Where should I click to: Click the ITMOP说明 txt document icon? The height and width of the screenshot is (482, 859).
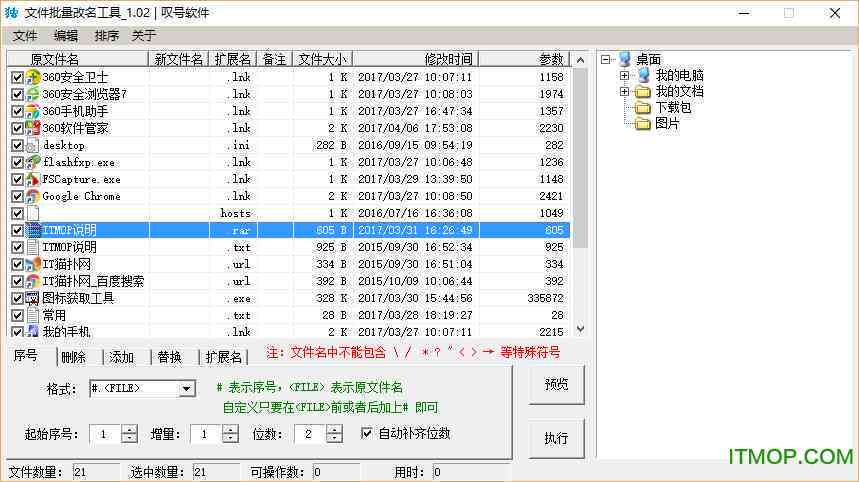(x=33, y=247)
